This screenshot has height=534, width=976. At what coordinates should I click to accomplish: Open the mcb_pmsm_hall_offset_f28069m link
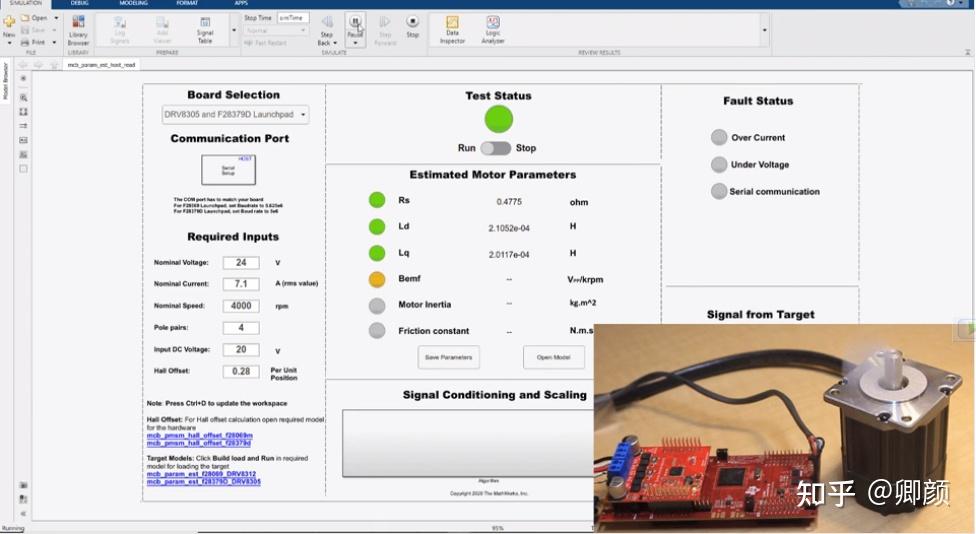[200, 436]
